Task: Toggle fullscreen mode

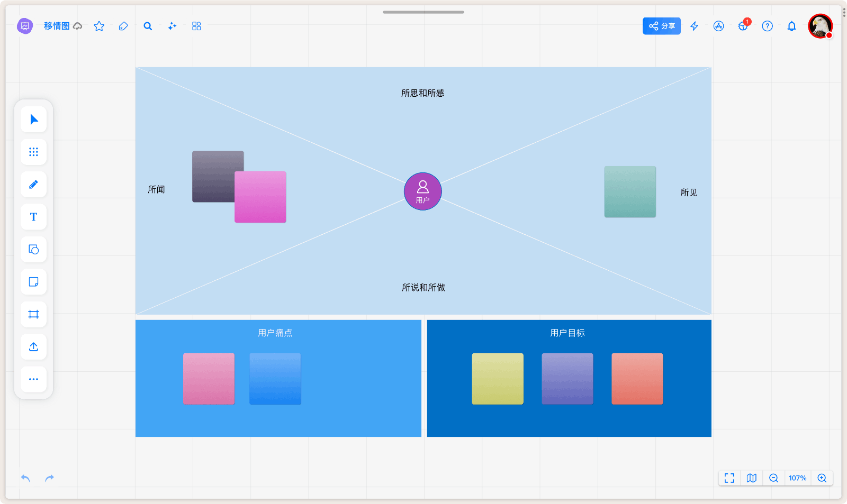Action: 729,478
